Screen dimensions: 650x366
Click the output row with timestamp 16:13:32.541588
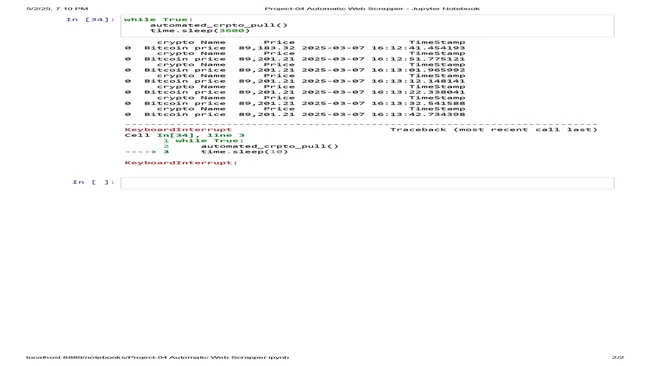[295, 103]
